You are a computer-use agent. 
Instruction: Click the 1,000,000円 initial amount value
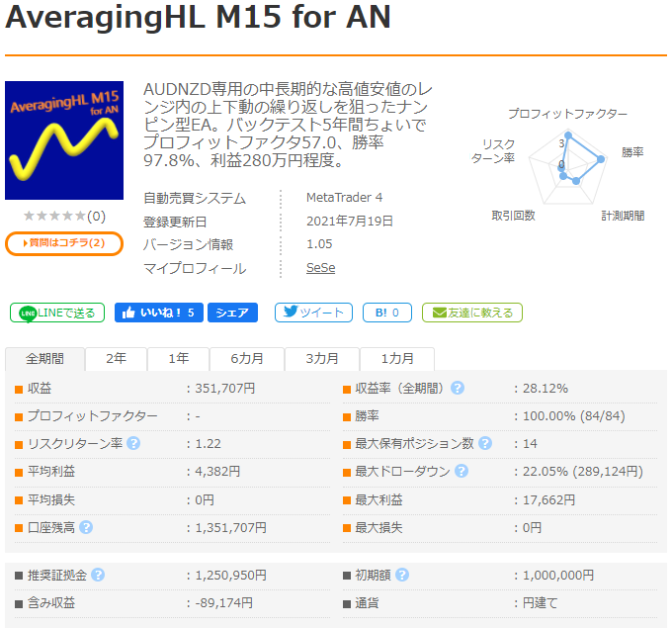coord(558,576)
